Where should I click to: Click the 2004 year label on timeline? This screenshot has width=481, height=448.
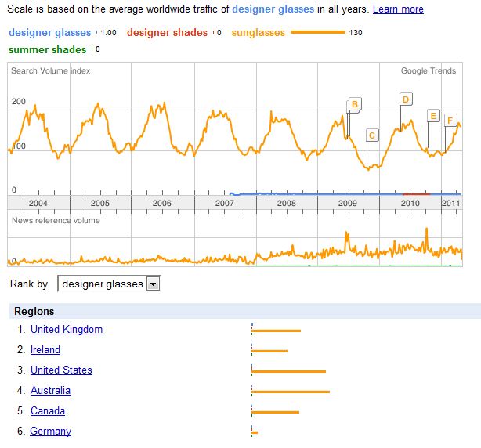coord(38,203)
